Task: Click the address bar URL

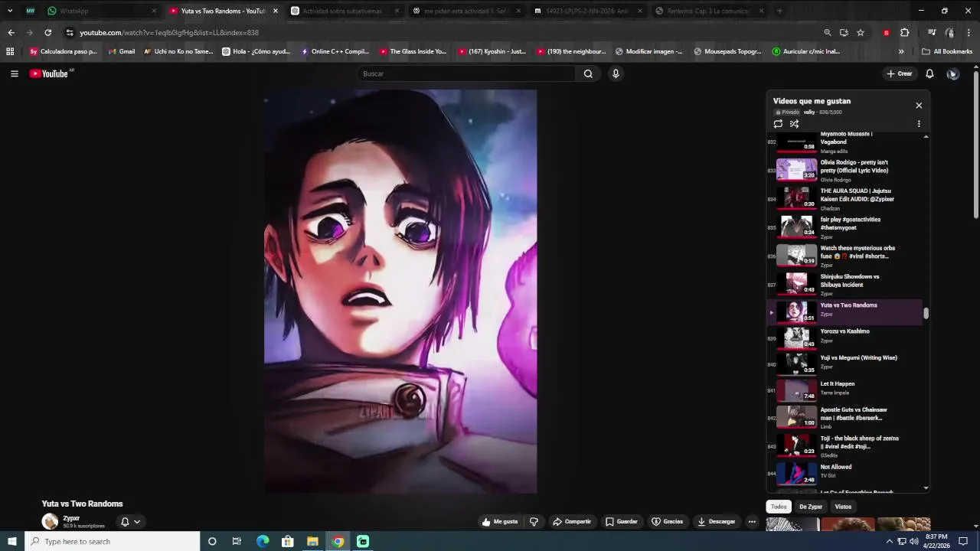Action: click(x=169, y=33)
